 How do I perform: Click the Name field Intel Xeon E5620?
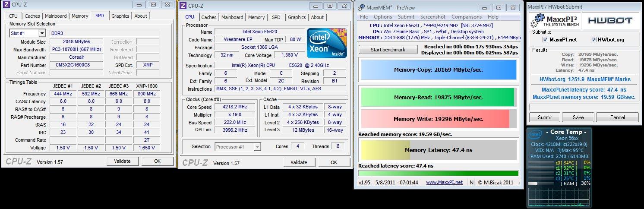259,32
